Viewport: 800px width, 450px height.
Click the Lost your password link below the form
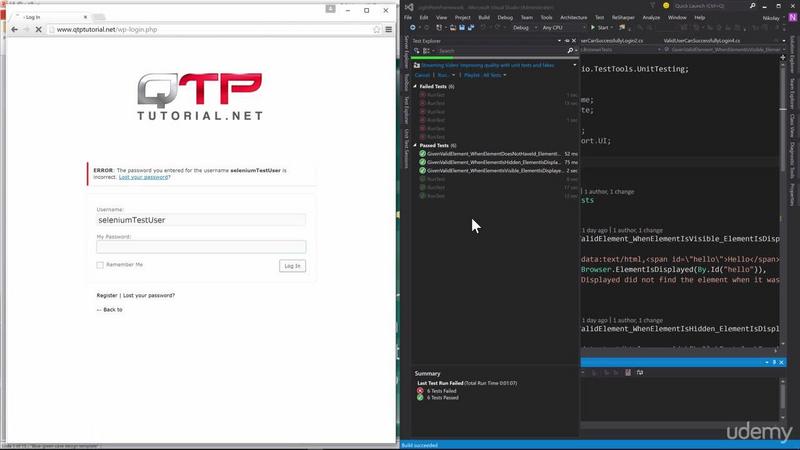148,295
